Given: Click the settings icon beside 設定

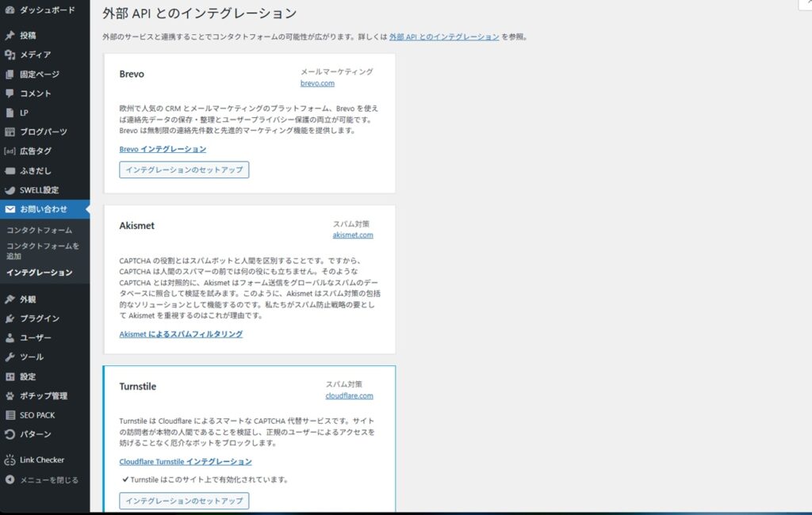Looking at the screenshot, I should click(10, 376).
